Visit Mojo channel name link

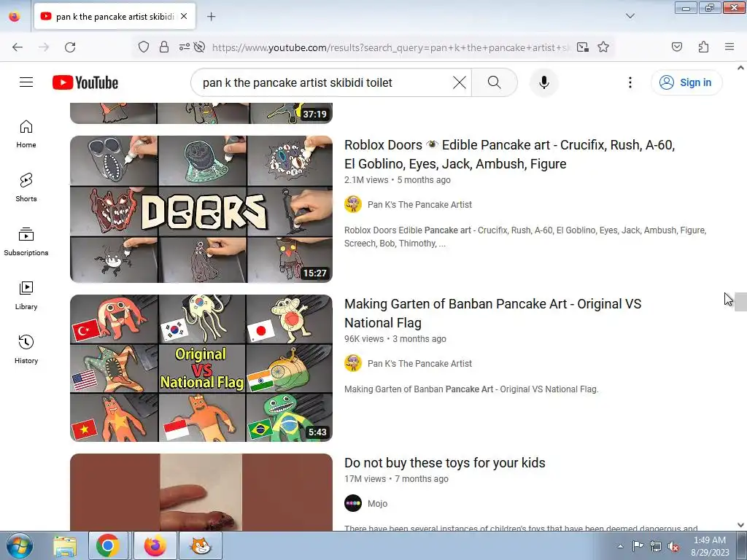coord(377,504)
